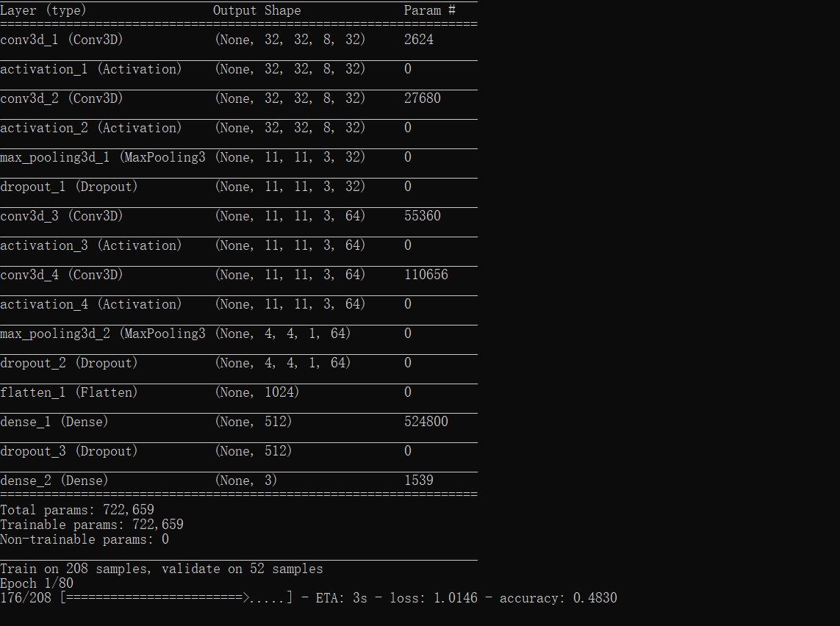Click the 'accuracy: 0.4830' value

click(x=559, y=599)
